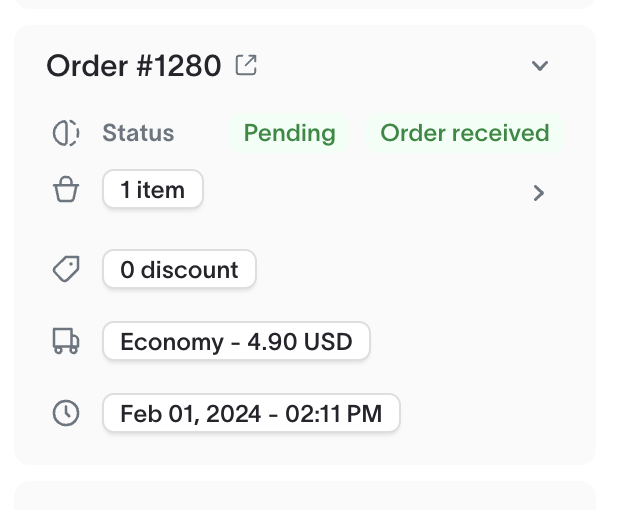628x510 pixels.
Task: Click the card above Order #1280
Action: (305, 4)
